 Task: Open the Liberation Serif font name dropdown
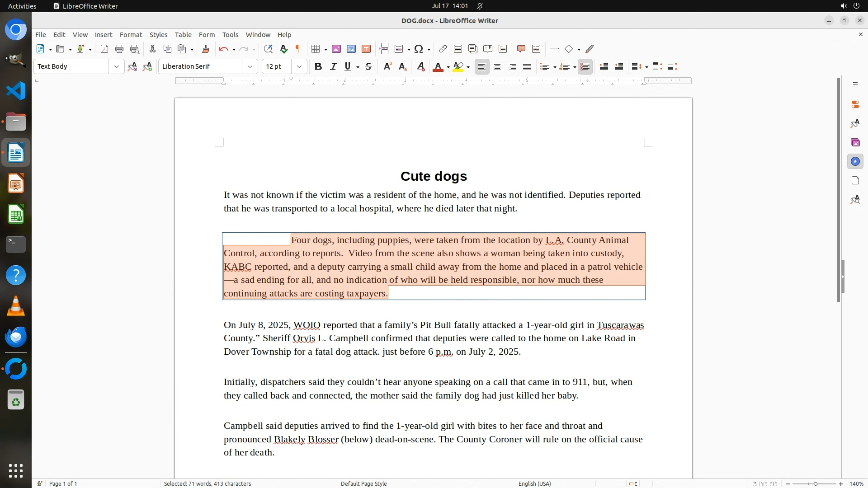250,66
